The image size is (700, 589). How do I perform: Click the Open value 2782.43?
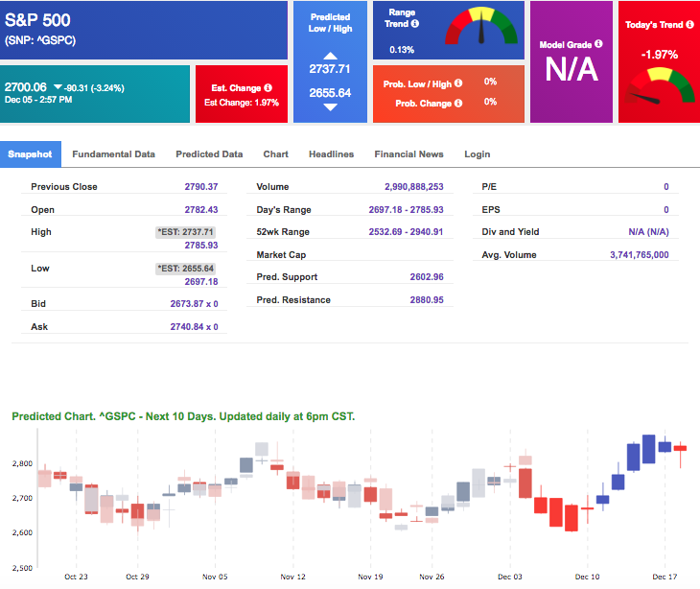(x=201, y=209)
